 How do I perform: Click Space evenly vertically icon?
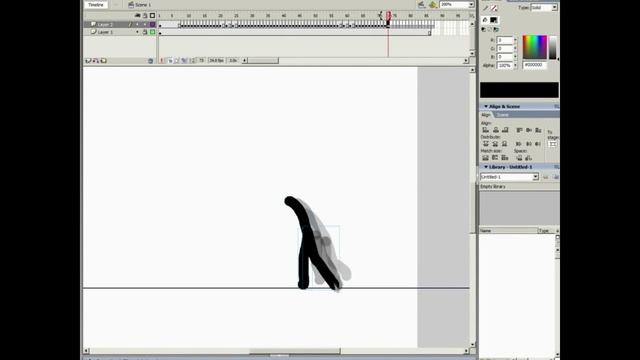coord(519,158)
